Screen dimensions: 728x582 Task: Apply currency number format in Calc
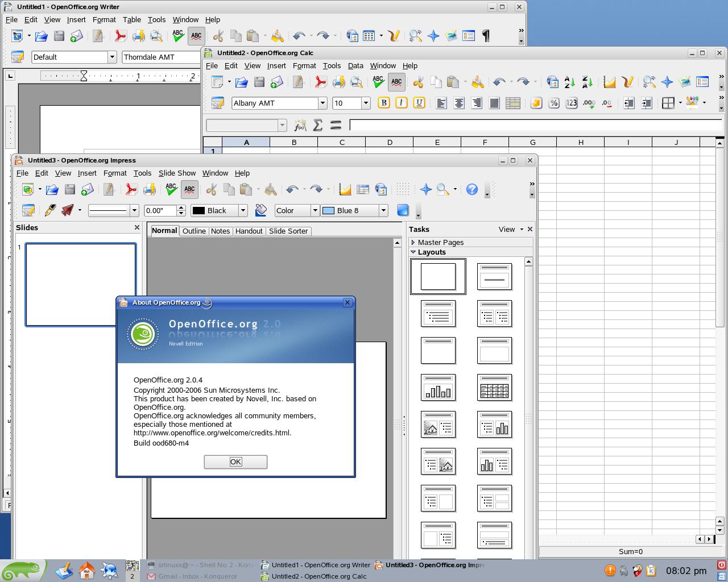tap(536, 103)
